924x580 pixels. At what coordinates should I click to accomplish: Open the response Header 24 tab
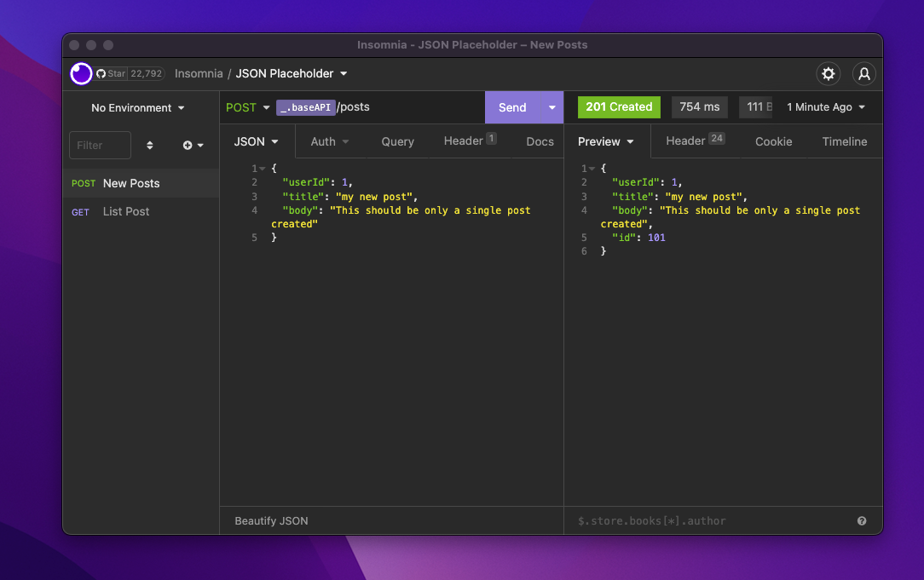pos(696,141)
